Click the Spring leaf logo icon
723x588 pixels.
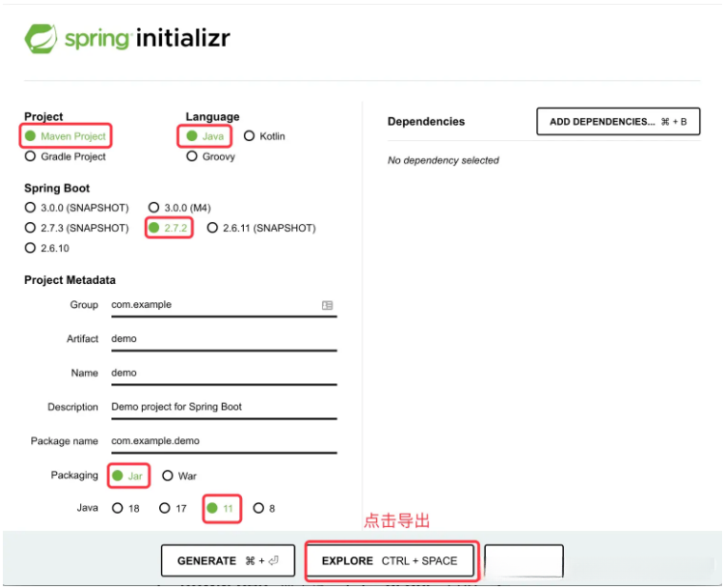click(x=41, y=38)
